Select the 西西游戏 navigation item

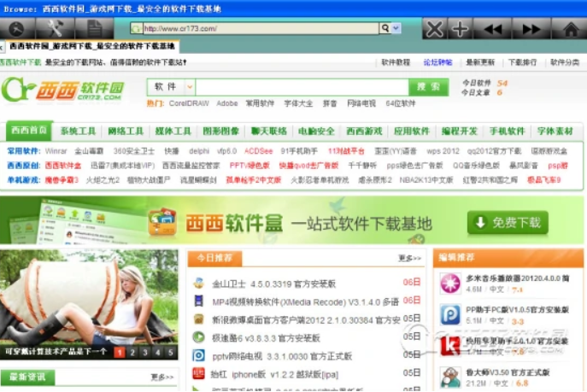click(x=364, y=131)
